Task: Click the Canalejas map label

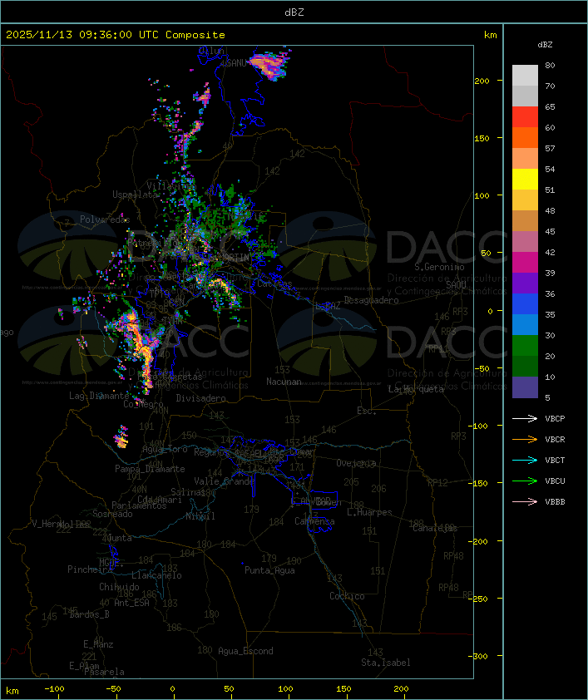Action: (x=435, y=528)
